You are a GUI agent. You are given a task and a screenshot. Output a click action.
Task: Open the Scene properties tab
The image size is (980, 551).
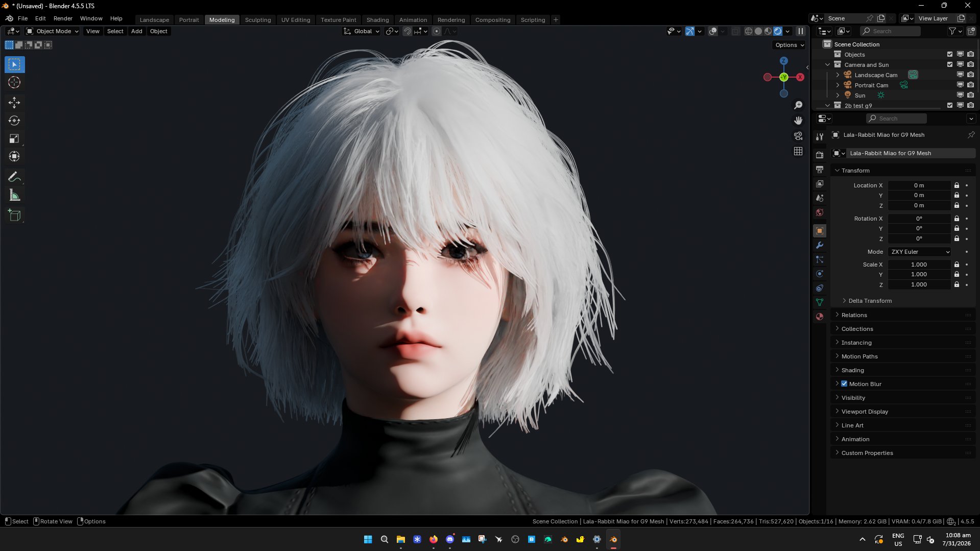tap(820, 198)
